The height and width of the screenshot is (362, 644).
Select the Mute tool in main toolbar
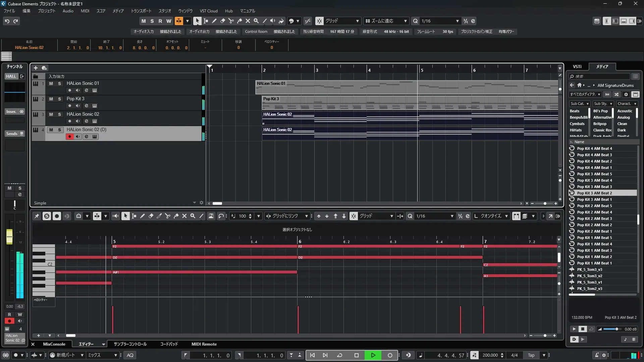pyautogui.click(x=248, y=21)
